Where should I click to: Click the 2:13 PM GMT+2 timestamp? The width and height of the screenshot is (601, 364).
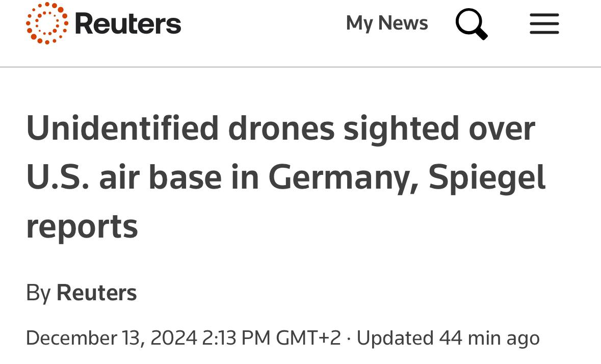pyautogui.click(x=271, y=338)
